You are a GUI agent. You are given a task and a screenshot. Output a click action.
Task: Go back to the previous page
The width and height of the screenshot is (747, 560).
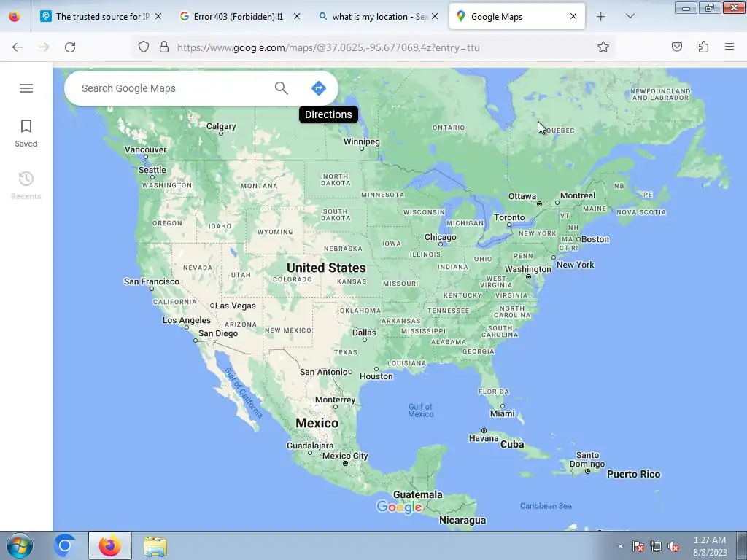pyautogui.click(x=18, y=47)
